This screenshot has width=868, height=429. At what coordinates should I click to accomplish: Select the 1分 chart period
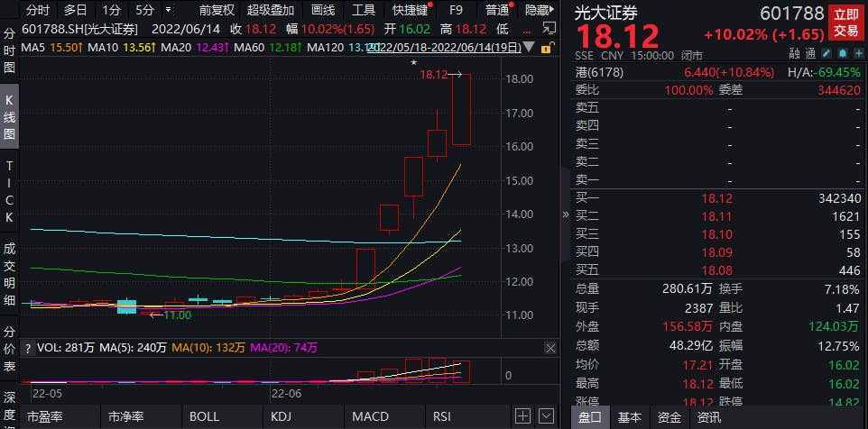pos(111,10)
